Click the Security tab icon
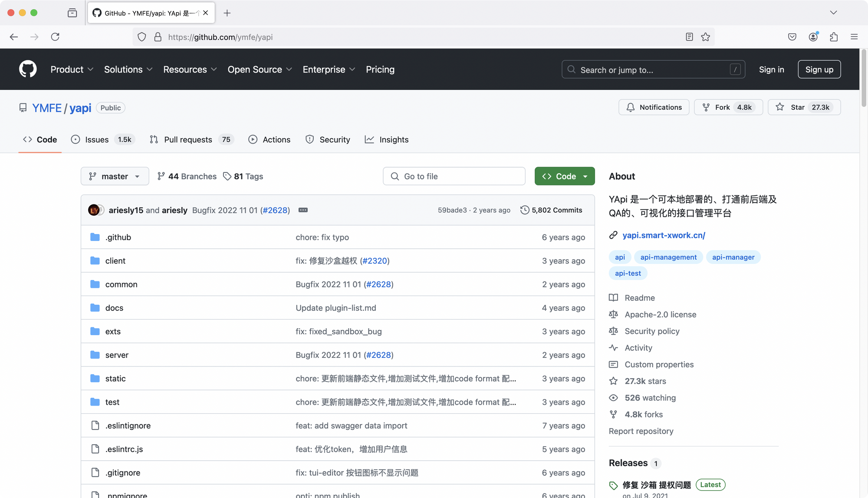 [x=309, y=139]
